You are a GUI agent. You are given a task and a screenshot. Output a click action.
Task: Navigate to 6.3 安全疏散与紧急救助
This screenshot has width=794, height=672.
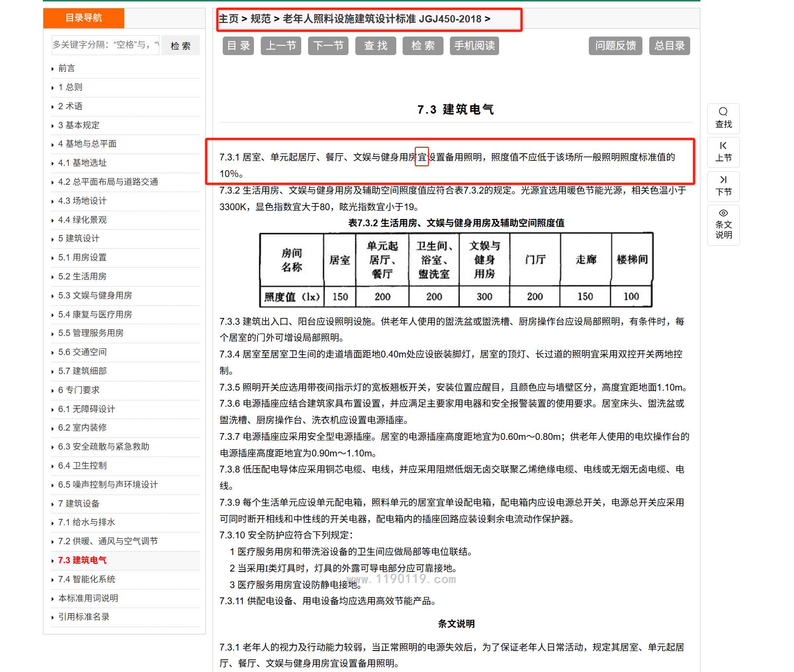pyautogui.click(x=104, y=447)
